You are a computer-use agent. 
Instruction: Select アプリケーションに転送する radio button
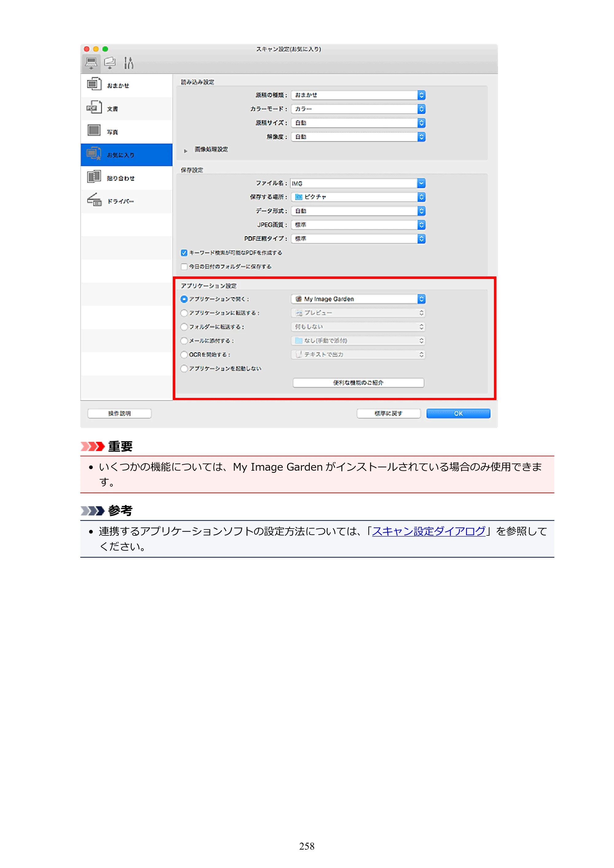point(184,313)
